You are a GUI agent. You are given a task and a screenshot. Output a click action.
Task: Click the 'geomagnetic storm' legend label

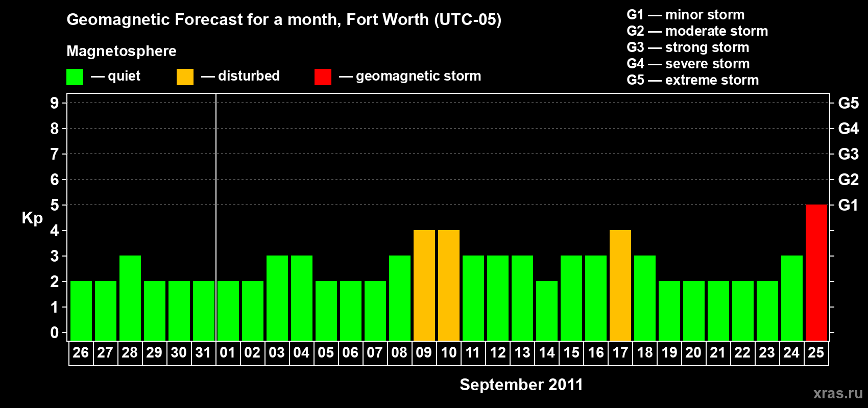419,76
